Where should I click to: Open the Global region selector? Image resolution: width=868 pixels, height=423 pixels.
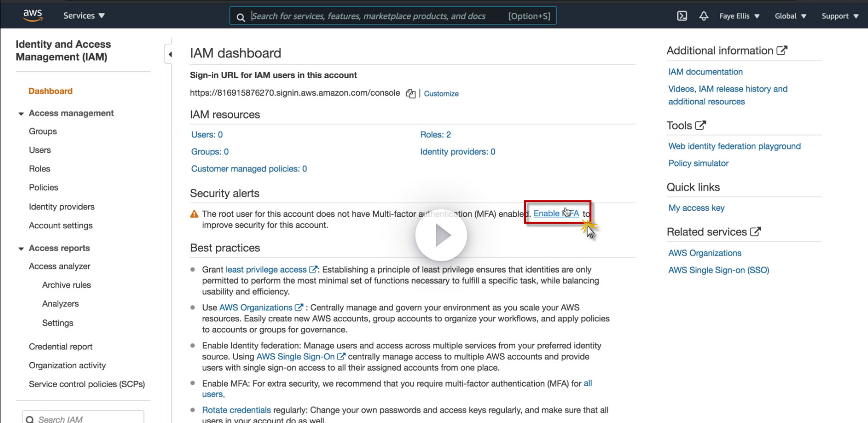tap(790, 16)
